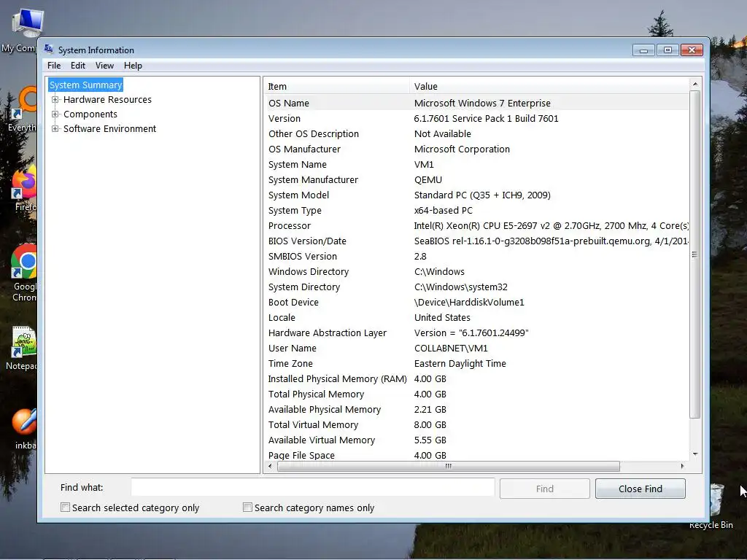Select the BIOS Version/Date row
This screenshot has width=747, height=560.
point(476,241)
